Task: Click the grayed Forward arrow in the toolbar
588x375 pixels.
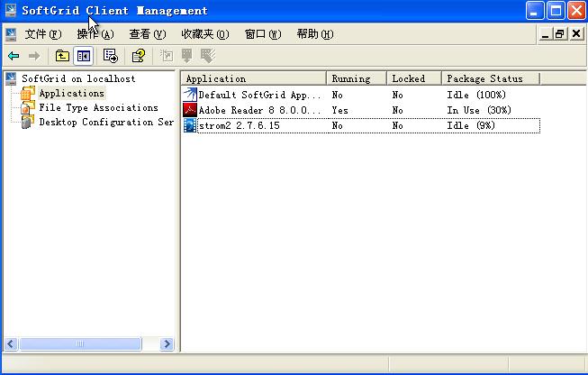Action: point(34,56)
